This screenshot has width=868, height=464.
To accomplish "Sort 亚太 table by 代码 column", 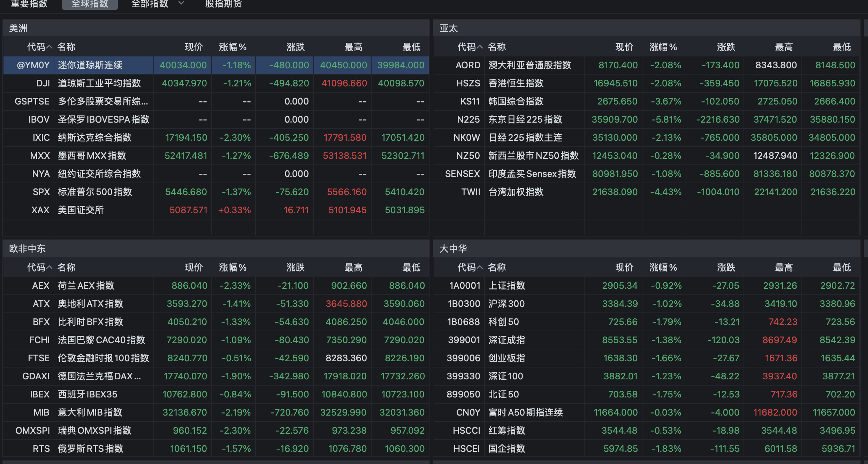I will (x=470, y=47).
